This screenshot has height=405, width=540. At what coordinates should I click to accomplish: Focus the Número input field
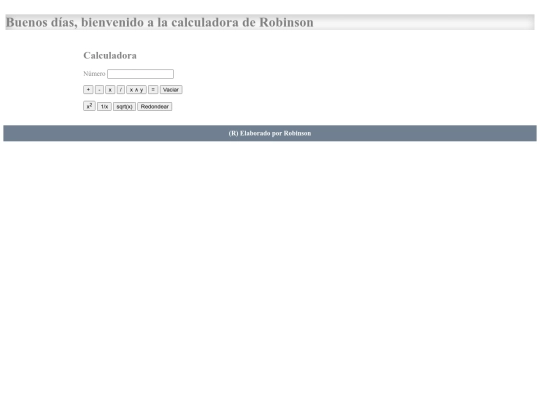tap(141, 74)
